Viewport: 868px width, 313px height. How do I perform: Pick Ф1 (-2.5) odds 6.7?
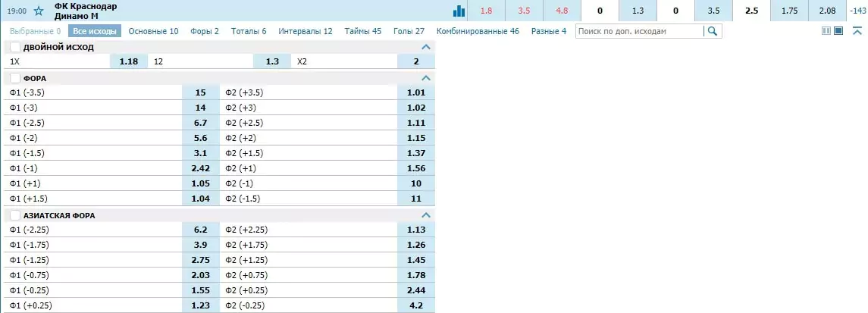pos(201,123)
